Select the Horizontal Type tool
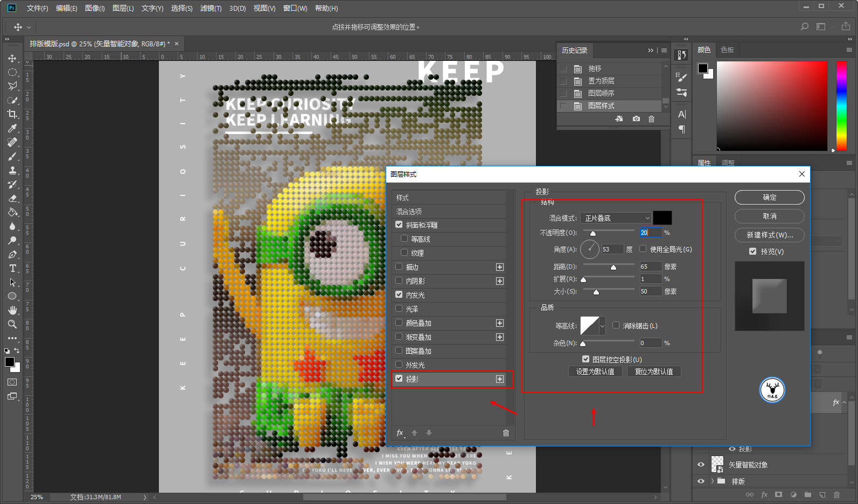Screen dimensions: 858x504 (x=12, y=268)
